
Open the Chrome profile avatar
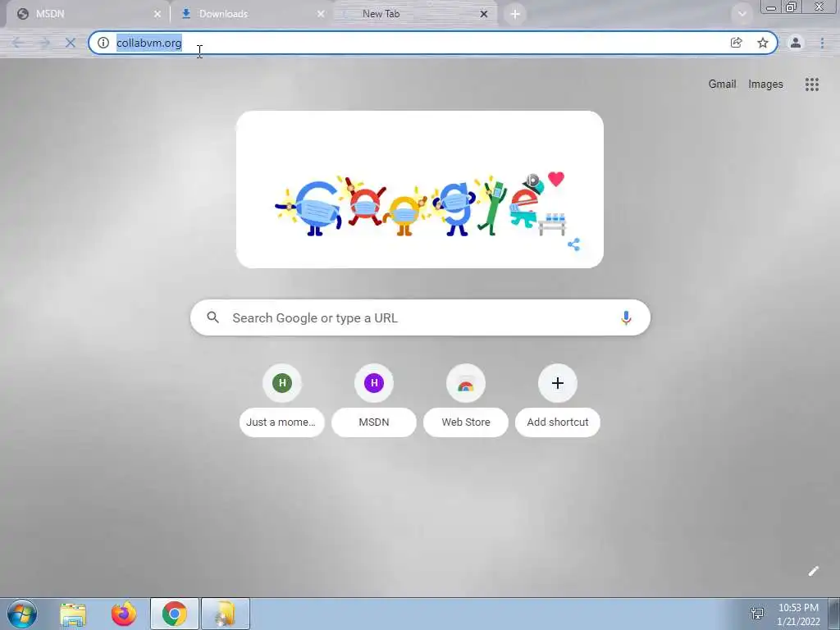[796, 43]
